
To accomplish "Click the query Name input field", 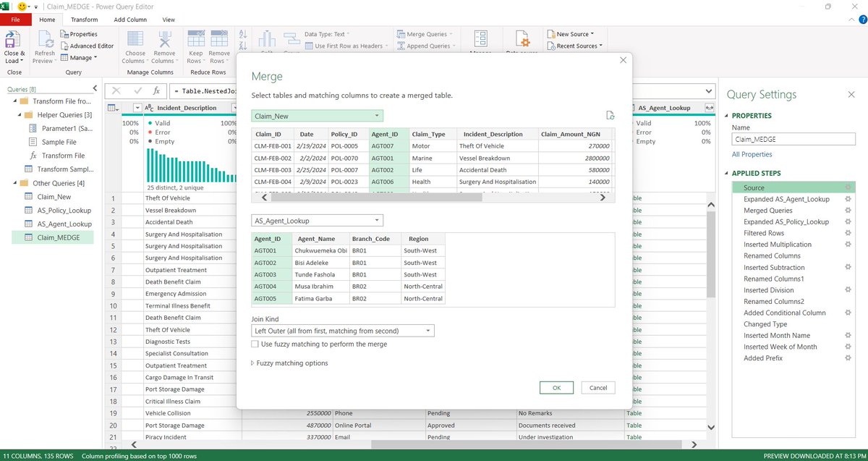I will 793,139.
